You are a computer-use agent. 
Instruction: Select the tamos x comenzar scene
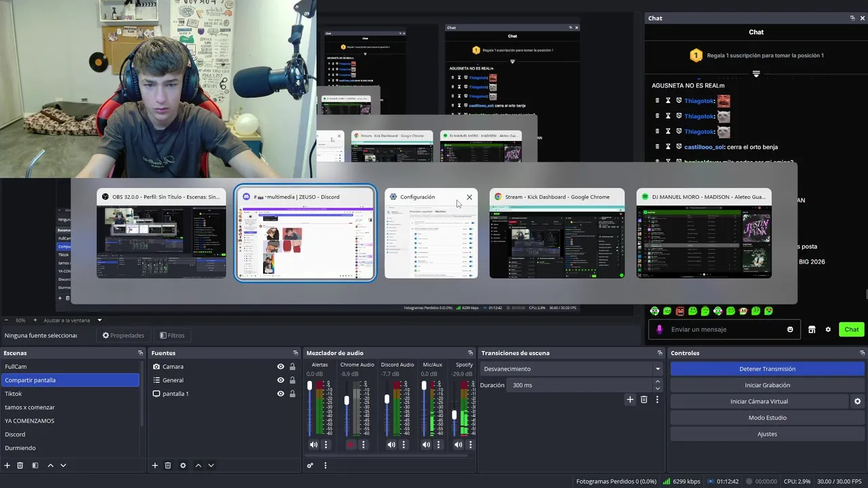pos(71,407)
